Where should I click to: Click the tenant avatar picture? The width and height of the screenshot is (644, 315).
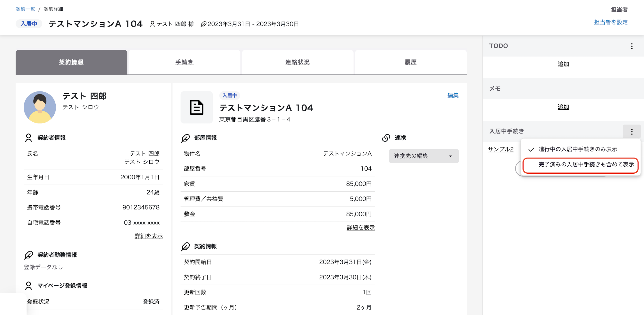(40, 107)
